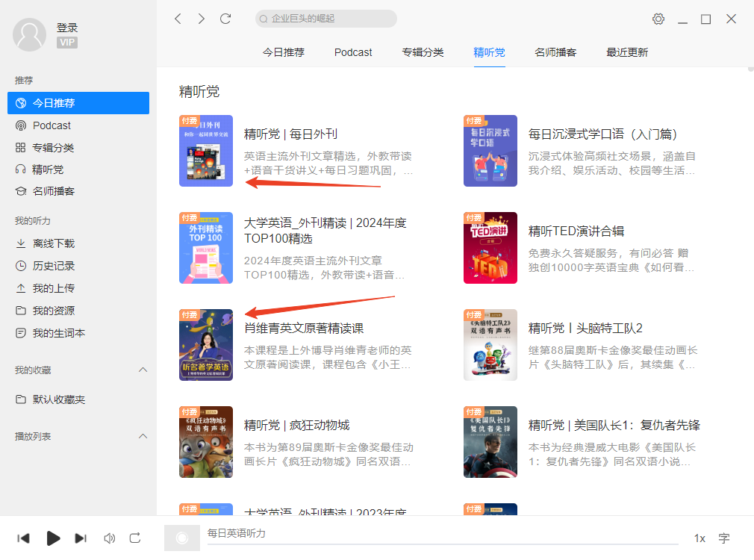Start playback with play button
Screen dimensions: 754x560
(x=53, y=538)
